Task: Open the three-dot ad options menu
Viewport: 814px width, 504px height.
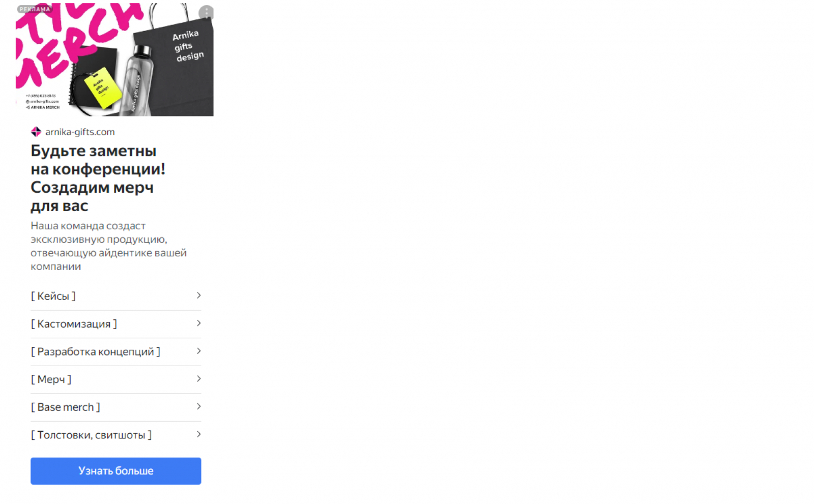Action: [206, 12]
